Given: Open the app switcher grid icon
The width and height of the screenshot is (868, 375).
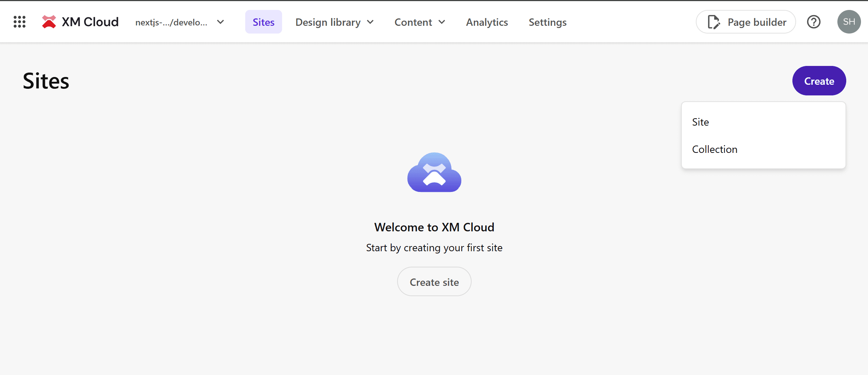Looking at the screenshot, I should (20, 22).
